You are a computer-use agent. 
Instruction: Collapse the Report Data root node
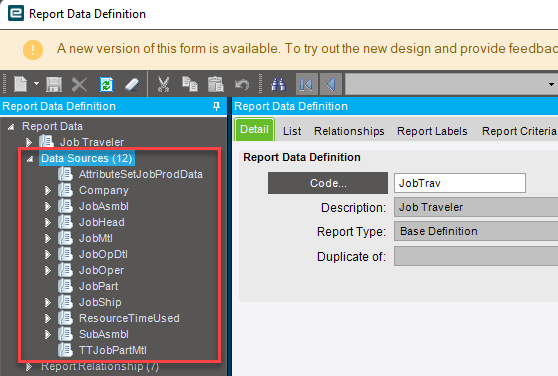11,126
